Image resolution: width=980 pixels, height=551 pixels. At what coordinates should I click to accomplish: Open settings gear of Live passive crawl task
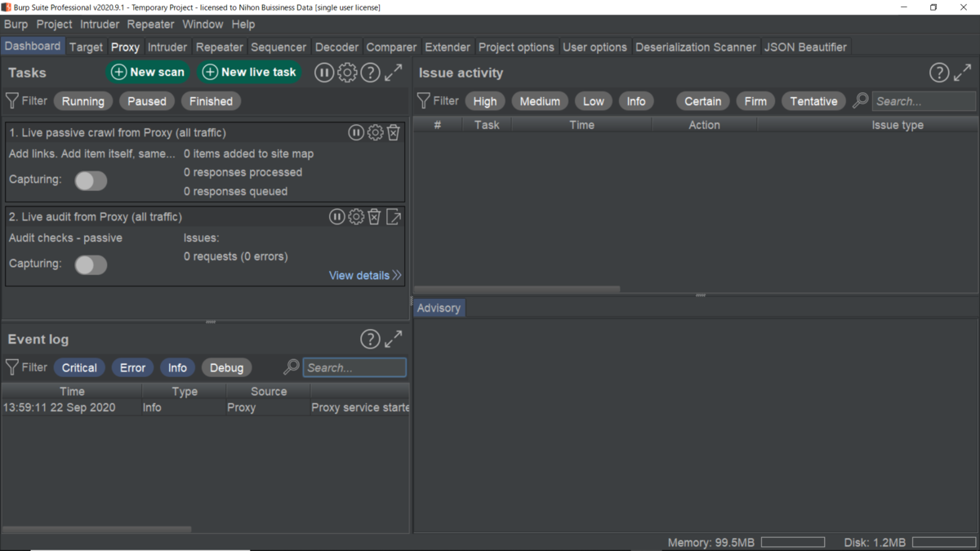[x=375, y=132]
